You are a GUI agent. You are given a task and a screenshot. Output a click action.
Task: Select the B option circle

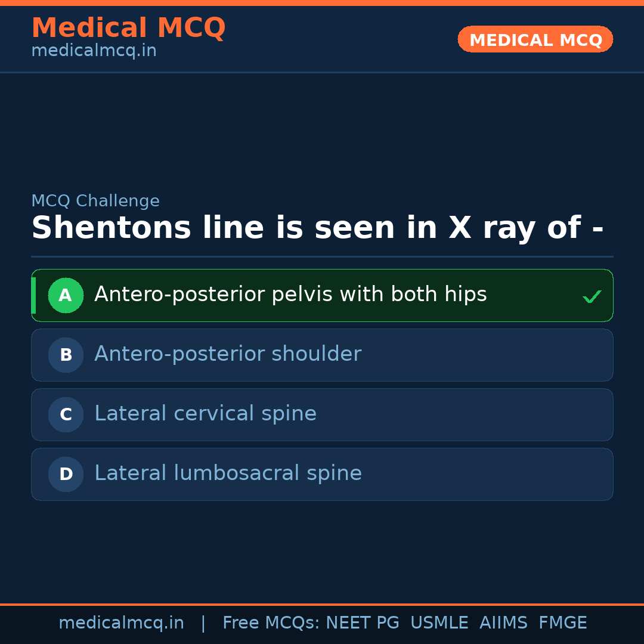pyautogui.click(x=66, y=355)
